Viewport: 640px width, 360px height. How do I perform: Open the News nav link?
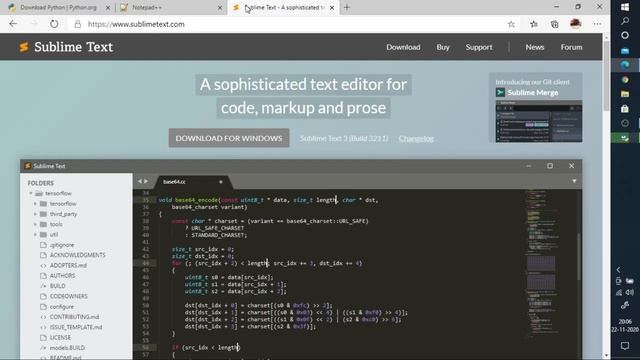535,47
